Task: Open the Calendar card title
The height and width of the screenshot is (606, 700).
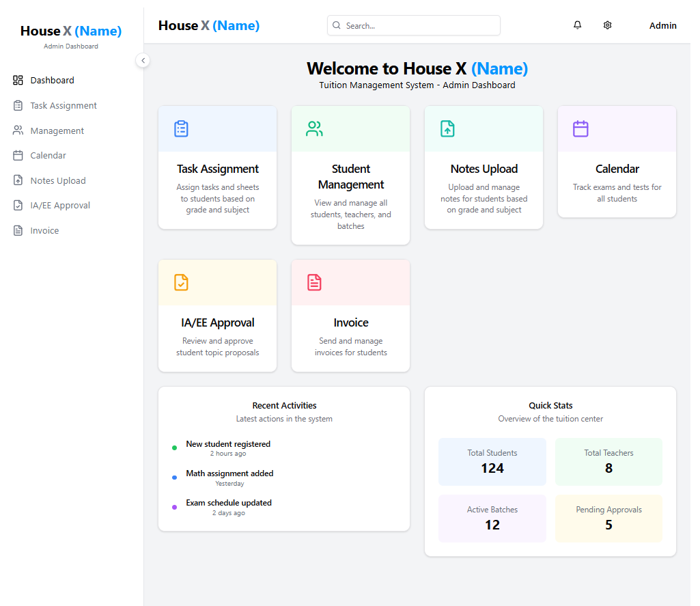Action: coord(617,169)
